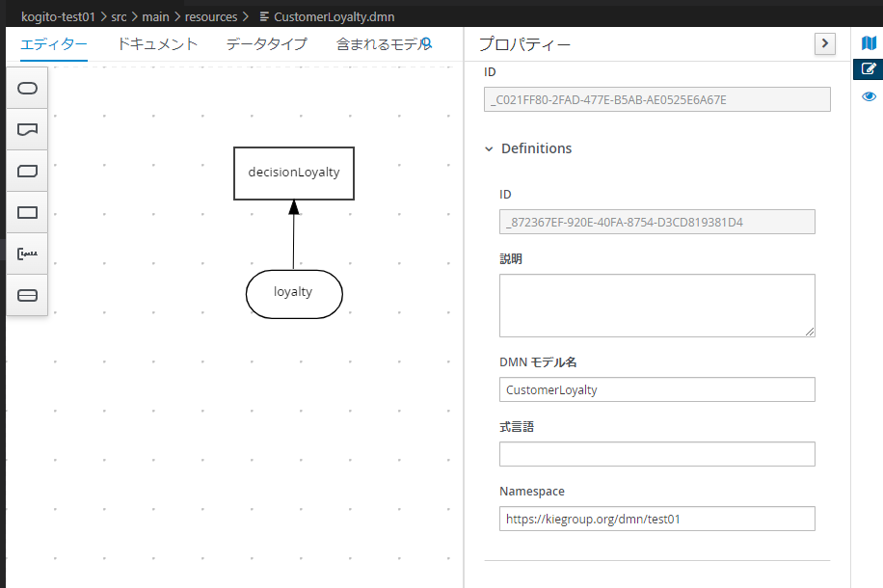883x588 pixels.
Task: Select the Text Annotation palette tool
Action: pos(27,254)
